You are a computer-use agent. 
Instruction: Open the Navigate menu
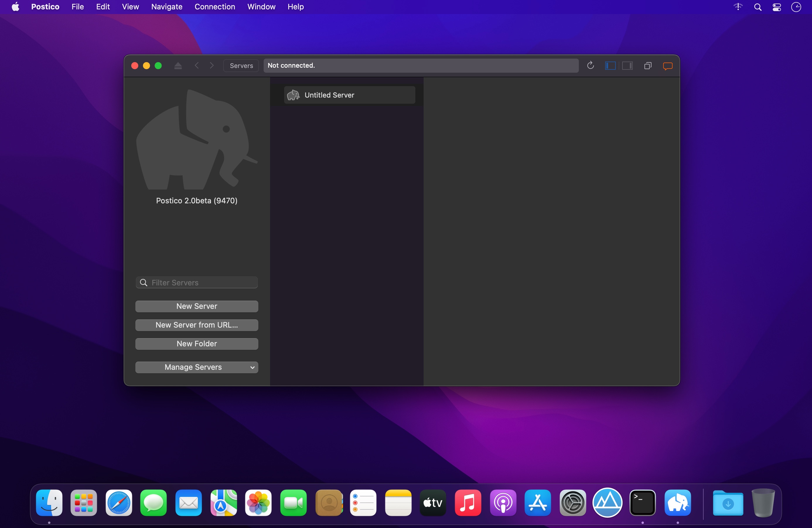(166, 7)
